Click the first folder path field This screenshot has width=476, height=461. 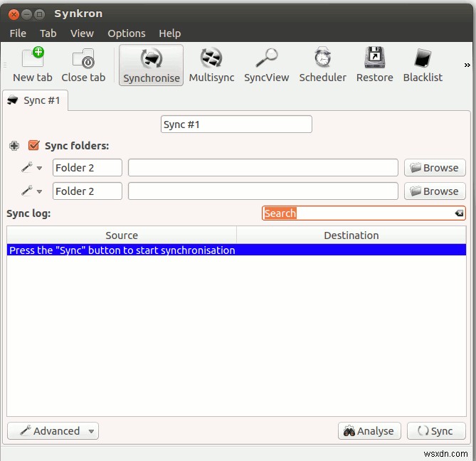tap(263, 167)
